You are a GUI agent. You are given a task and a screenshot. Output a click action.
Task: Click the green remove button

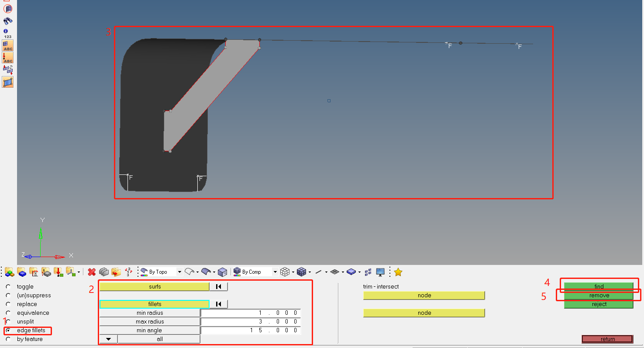pyautogui.click(x=599, y=296)
